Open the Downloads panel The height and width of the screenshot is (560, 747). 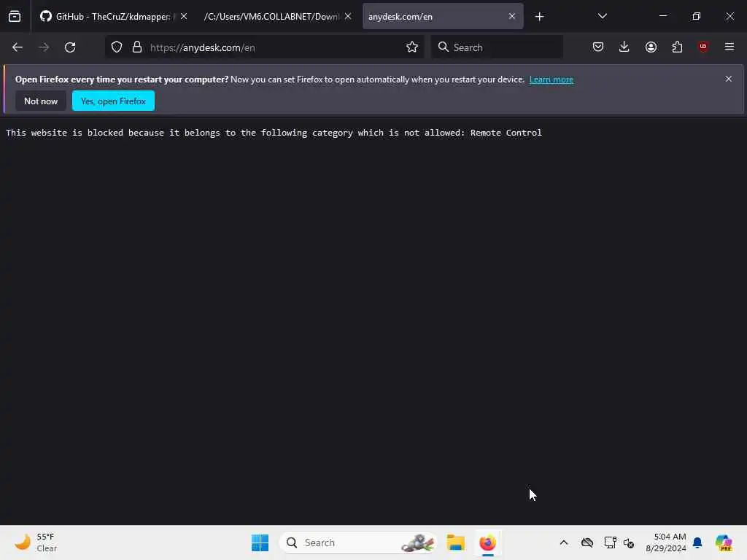point(624,47)
